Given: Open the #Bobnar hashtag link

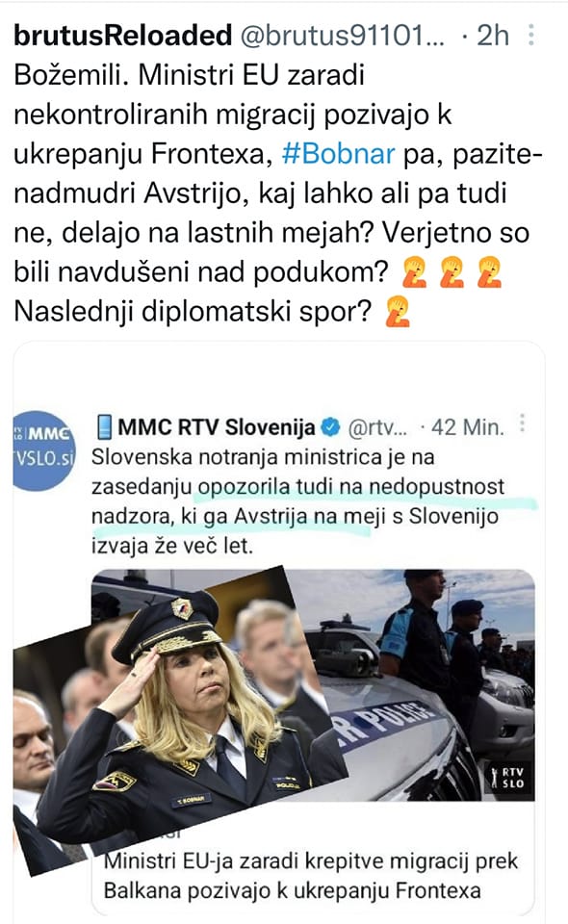Looking at the screenshot, I should click(x=338, y=154).
